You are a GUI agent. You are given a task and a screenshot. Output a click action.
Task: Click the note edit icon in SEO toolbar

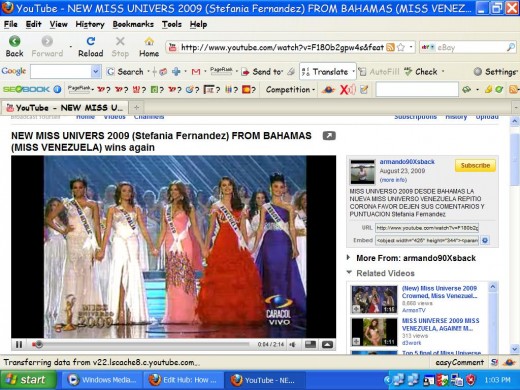pyautogui.click(x=364, y=89)
